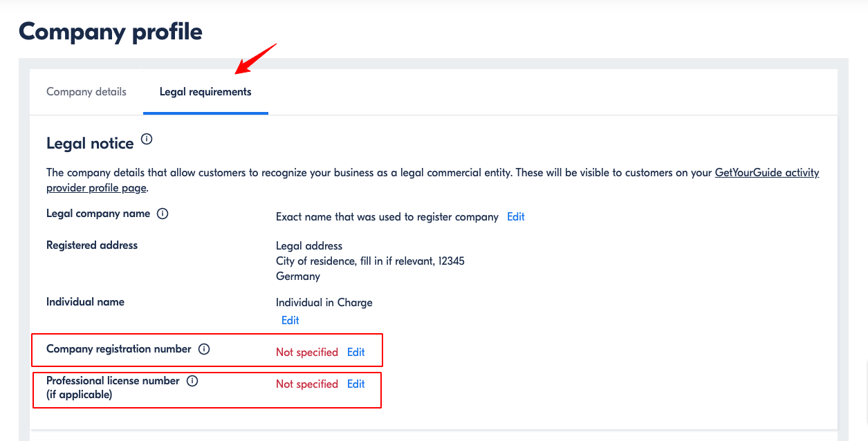This screenshot has width=868, height=441.
Task: Click the Individual in Charge value text
Action: (324, 302)
